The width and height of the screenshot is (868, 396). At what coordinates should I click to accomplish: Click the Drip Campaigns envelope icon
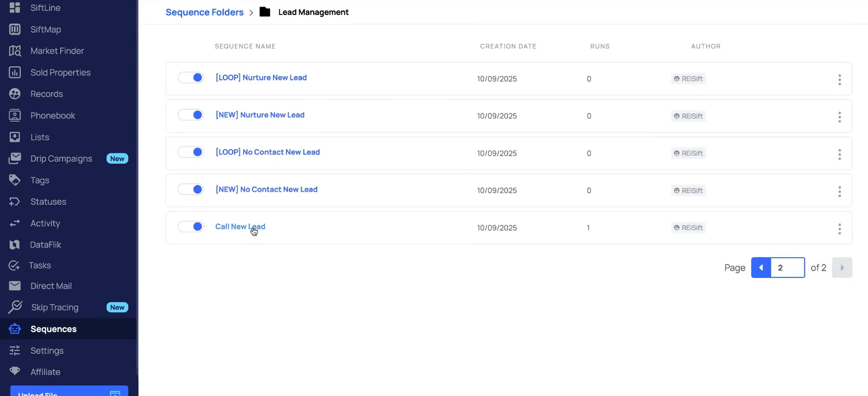[14, 158]
